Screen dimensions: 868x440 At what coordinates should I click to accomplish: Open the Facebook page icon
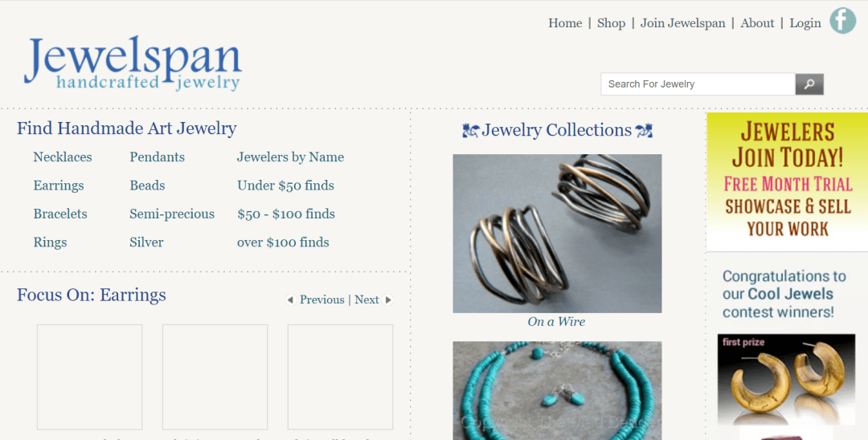point(842,20)
